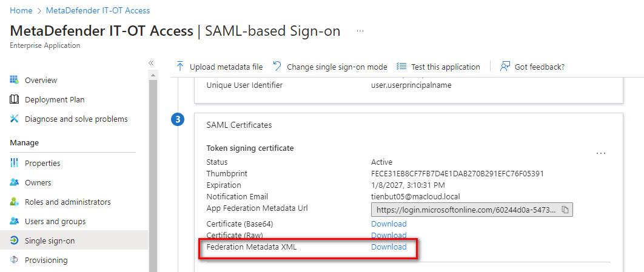Click the Deployment Plan book icon
This screenshot has width=644, height=272.
tap(15, 99)
